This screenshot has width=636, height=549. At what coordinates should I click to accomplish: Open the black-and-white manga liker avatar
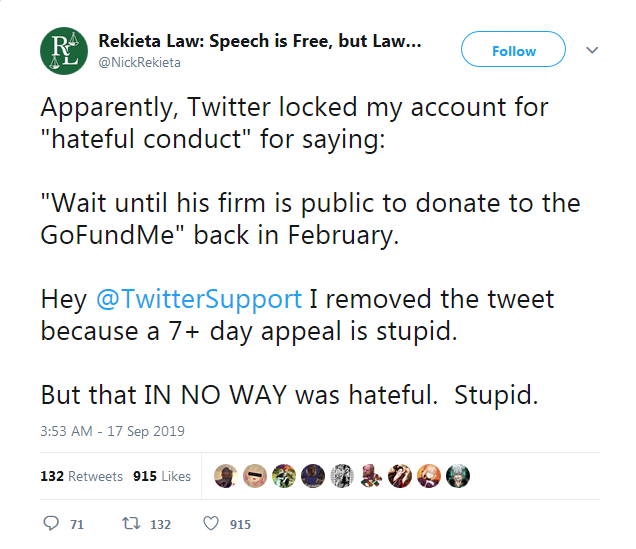[342, 476]
